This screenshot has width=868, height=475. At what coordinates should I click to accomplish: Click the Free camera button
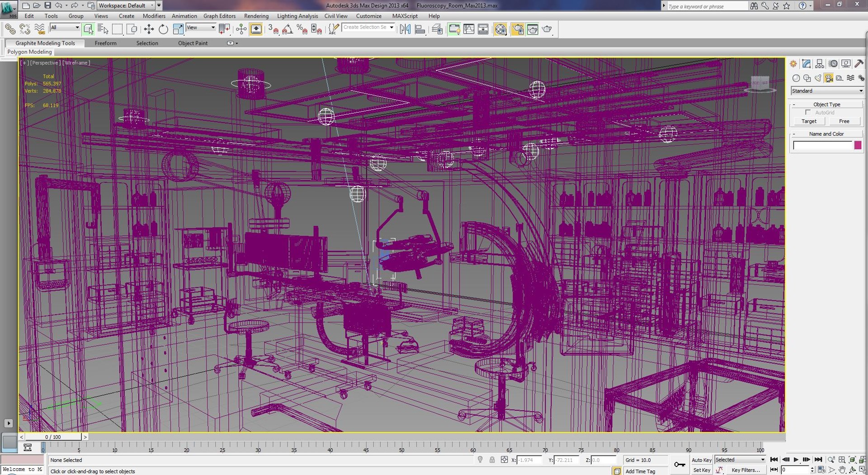point(844,121)
